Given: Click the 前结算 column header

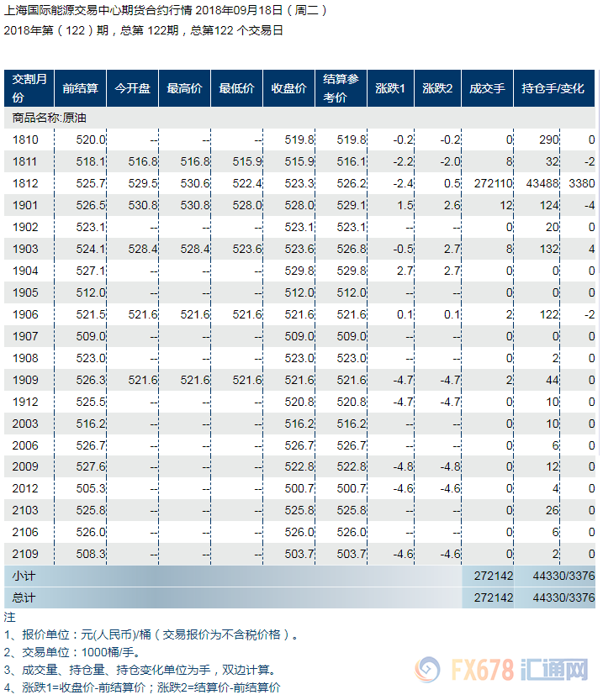Looking at the screenshot, I should (x=81, y=88).
